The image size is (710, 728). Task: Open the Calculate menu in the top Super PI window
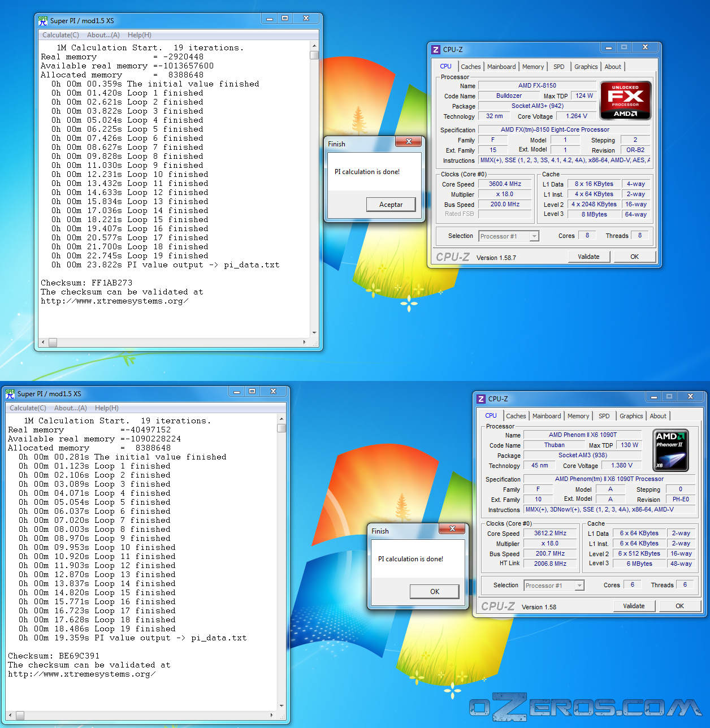coord(60,35)
